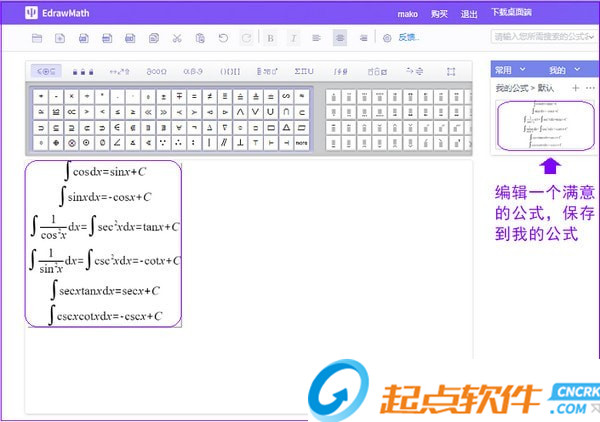Set formula alignment to center
The height and width of the screenshot is (422, 600).
pyautogui.click(x=340, y=38)
